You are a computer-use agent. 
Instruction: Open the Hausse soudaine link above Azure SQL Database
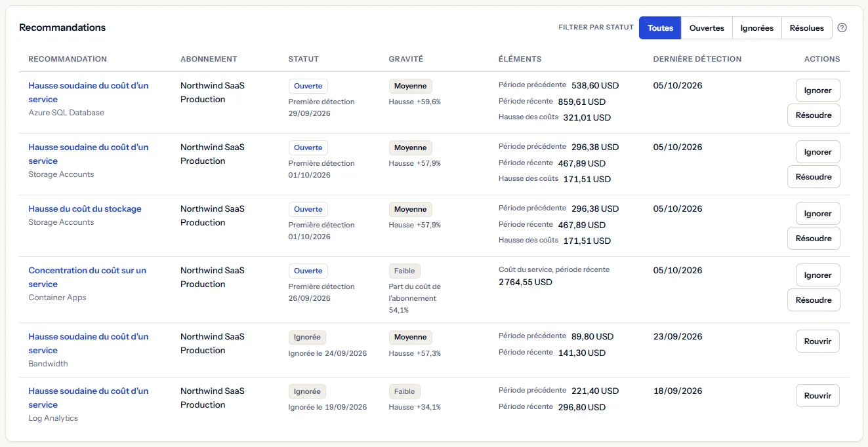coord(89,92)
